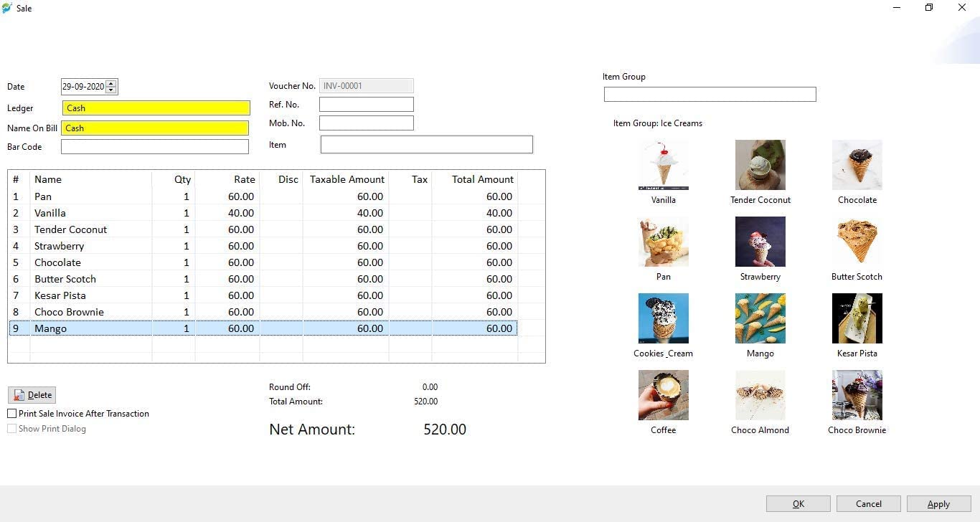Click the Sale window app icon
Screen dimensions: 980x522
pos(7,8)
